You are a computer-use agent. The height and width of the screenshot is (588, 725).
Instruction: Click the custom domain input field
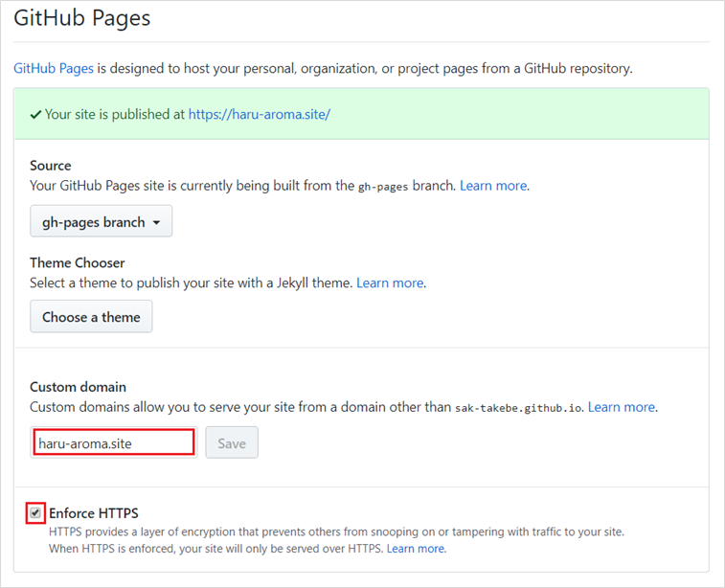tap(114, 442)
